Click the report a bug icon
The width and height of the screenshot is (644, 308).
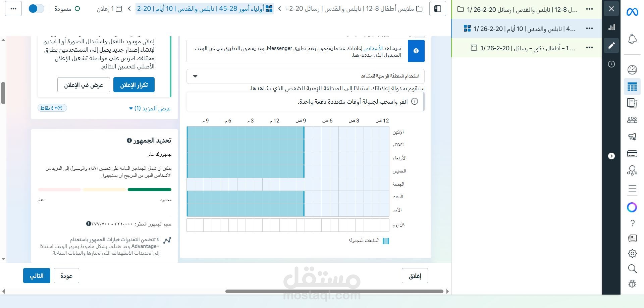tap(632, 284)
